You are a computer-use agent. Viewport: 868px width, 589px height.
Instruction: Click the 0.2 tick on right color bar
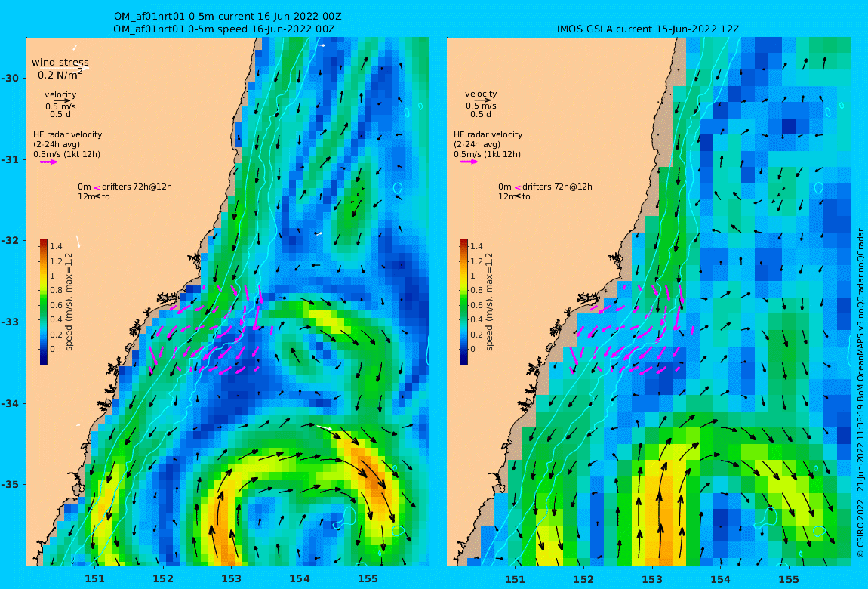pos(476,335)
